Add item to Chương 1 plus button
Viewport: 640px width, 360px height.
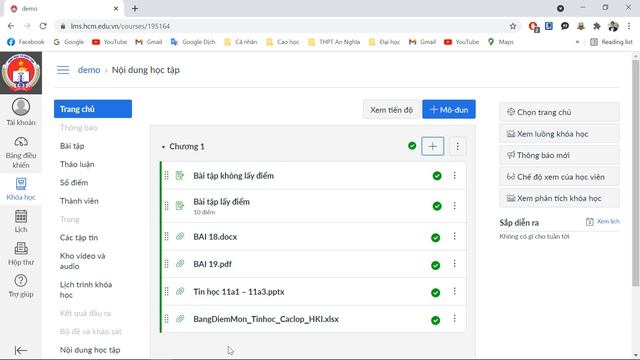click(x=433, y=146)
